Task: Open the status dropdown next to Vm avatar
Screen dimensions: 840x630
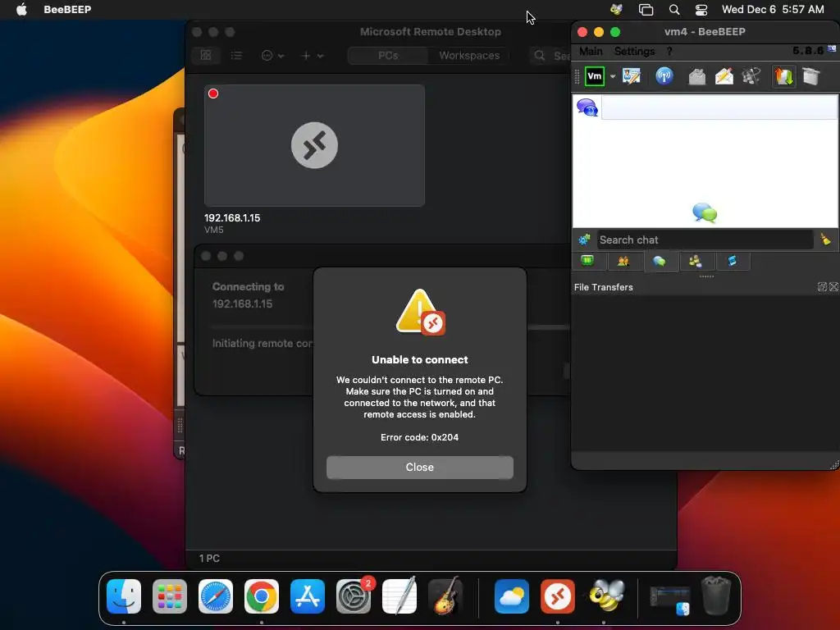Action: [612, 76]
